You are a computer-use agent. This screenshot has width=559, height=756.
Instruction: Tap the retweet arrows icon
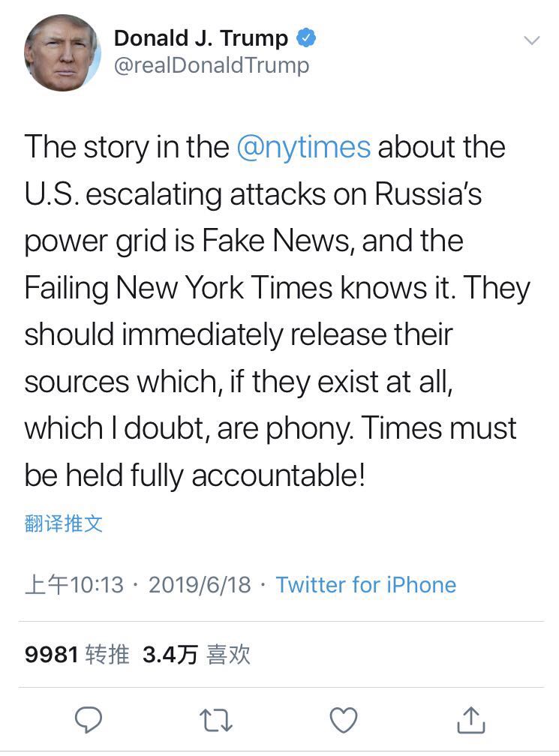216,720
